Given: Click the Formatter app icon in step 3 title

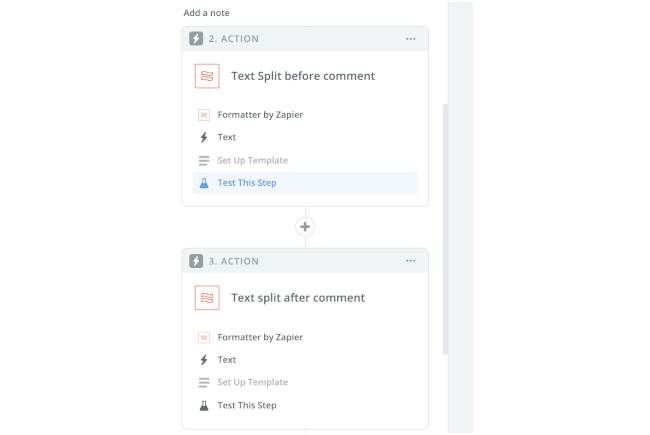Looking at the screenshot, I should pos(207,298).
